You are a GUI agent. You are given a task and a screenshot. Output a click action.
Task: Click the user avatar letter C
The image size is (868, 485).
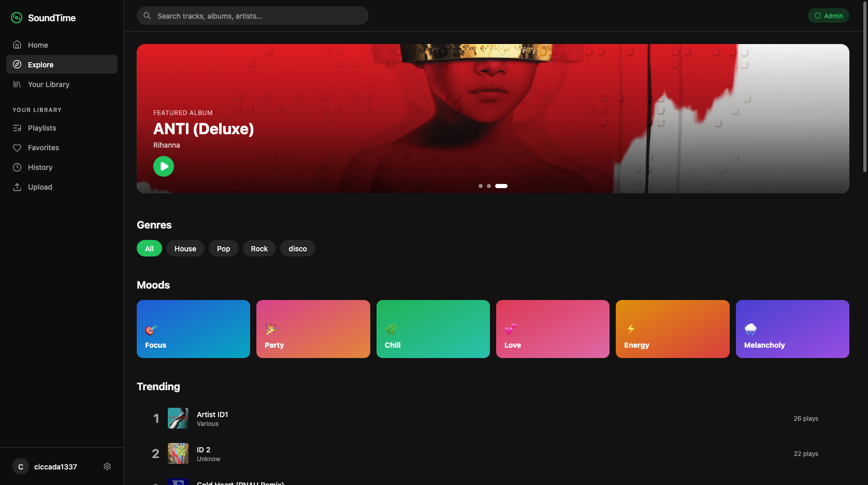point(21,466)
